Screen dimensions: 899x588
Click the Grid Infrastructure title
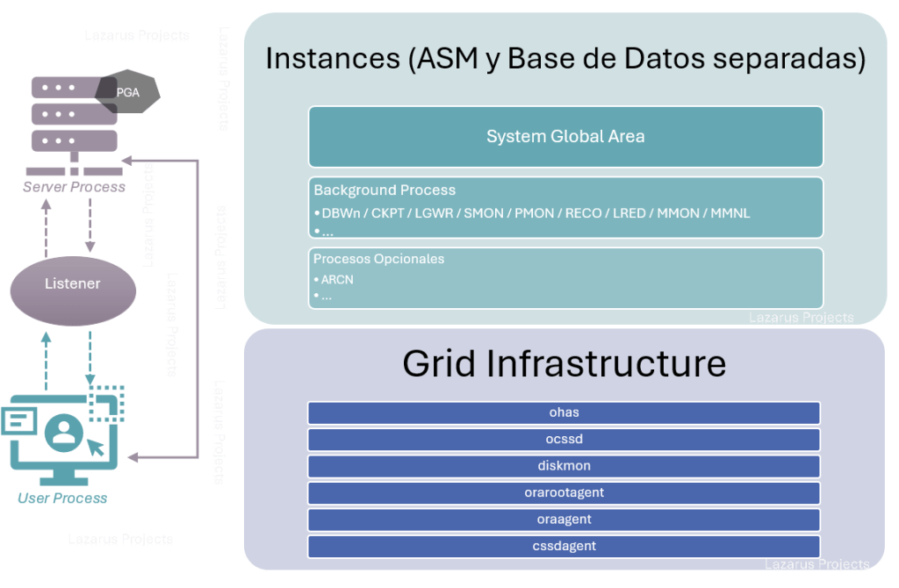[x=564, y=363]
